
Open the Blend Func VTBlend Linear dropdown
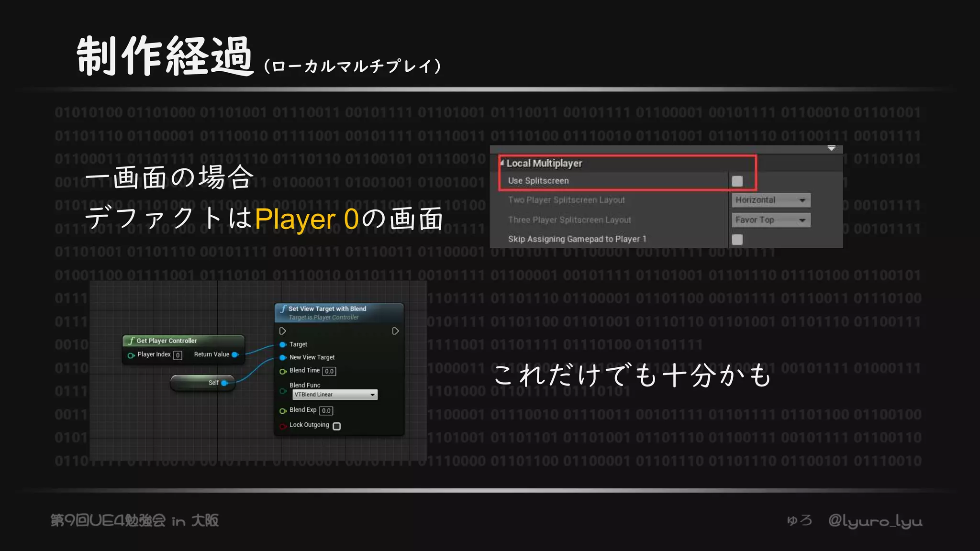pos(335,395)
